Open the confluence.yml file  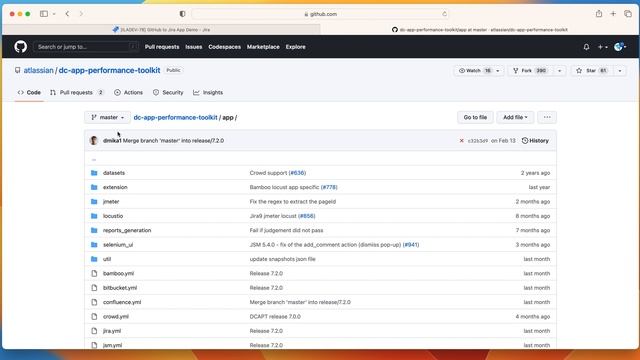coord(122,302)
